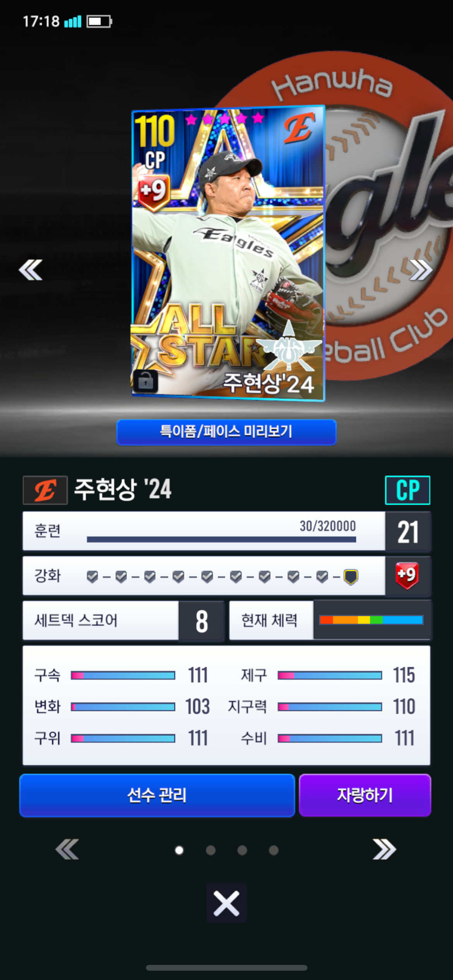Tap the CP position badge
The width and height of the screenshot is (453, 980).
coord(407,490)
